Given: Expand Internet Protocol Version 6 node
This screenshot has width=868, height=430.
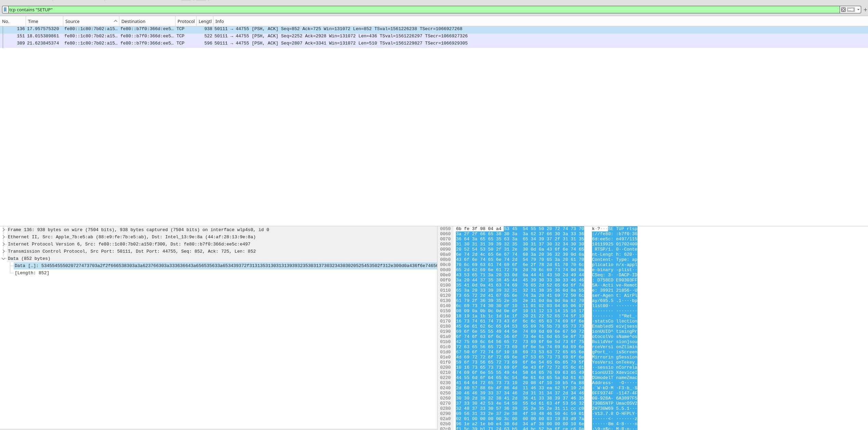Looking at the screenshot, I should click(4, 244).
